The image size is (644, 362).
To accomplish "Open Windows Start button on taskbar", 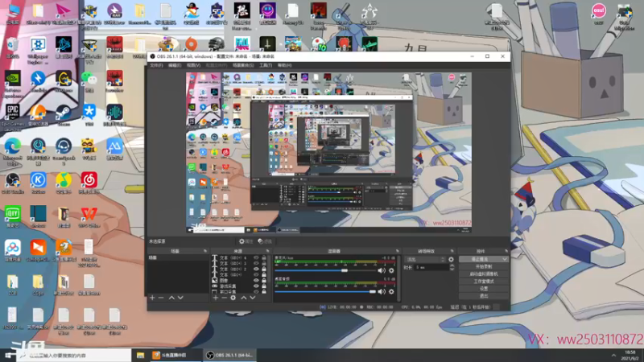I will (x=8, y=355).
